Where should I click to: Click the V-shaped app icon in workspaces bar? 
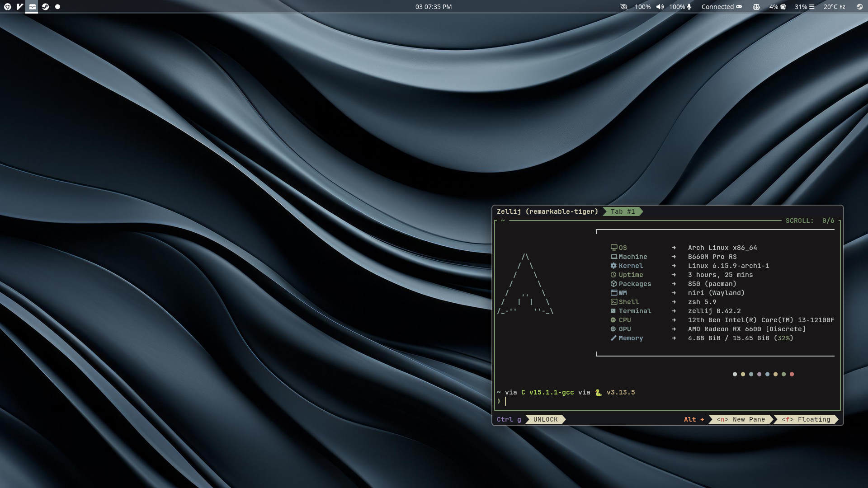coord(20,7)
